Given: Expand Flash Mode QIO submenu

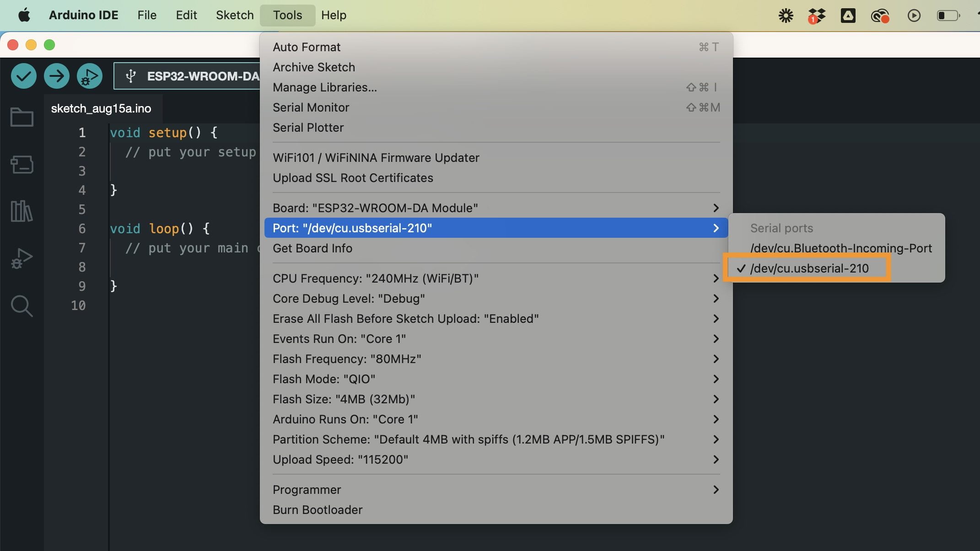Looking at the screenshot, I should pos(496,379).
